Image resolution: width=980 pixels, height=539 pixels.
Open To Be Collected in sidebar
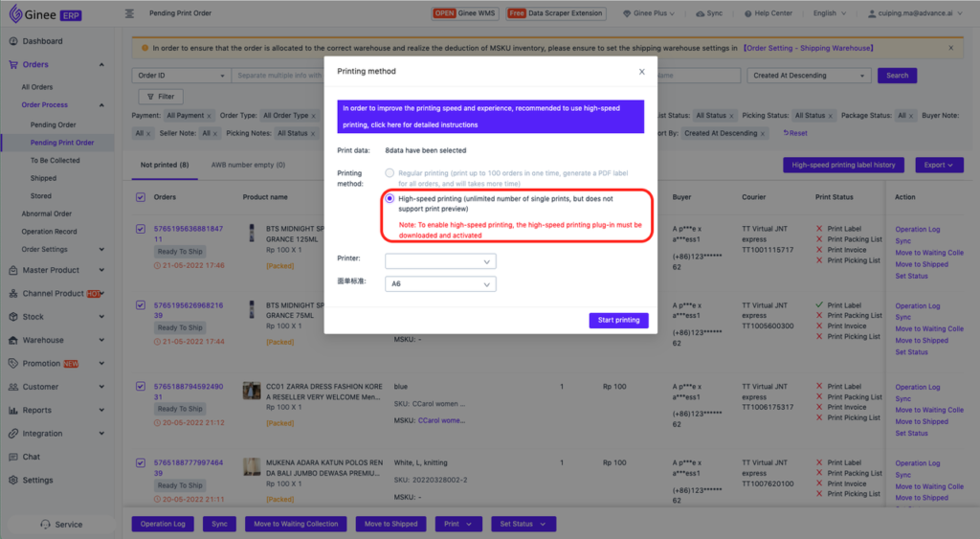[55, 161]
